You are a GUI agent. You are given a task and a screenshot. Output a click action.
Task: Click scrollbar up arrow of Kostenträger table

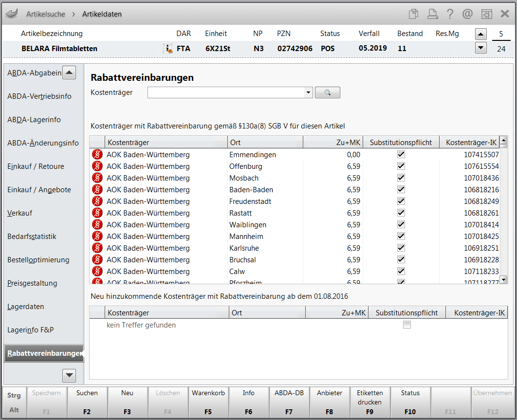[503, 142]
